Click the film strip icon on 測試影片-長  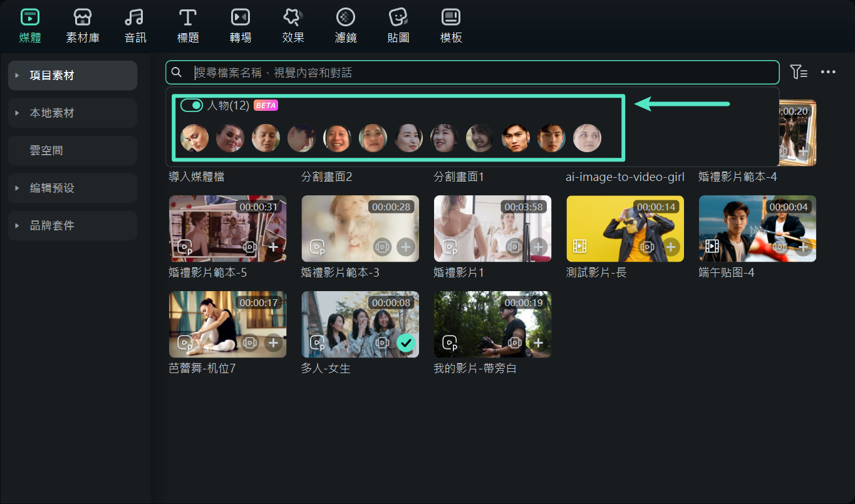point(580,247)
